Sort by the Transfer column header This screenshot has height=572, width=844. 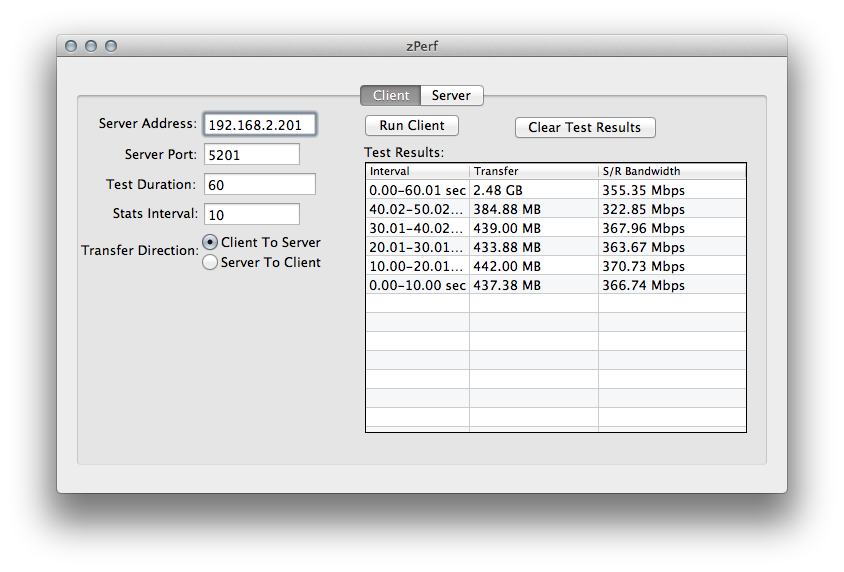pos(534,171)
